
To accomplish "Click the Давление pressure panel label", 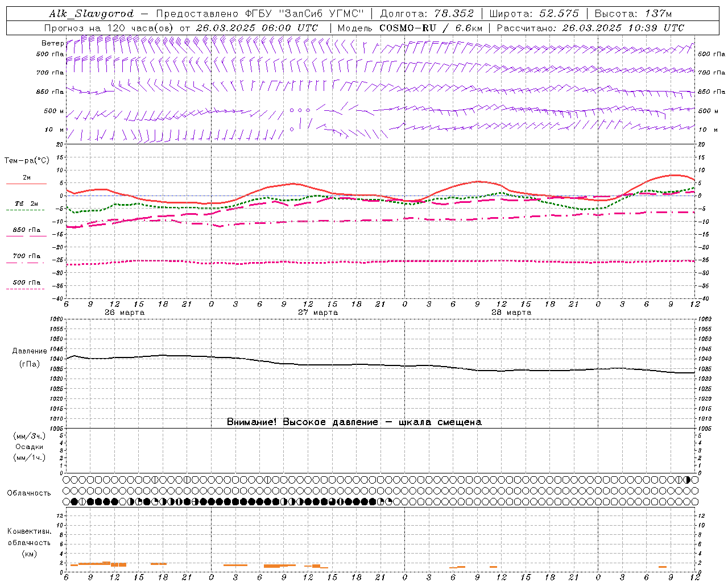I will click(x=29, y=351).
